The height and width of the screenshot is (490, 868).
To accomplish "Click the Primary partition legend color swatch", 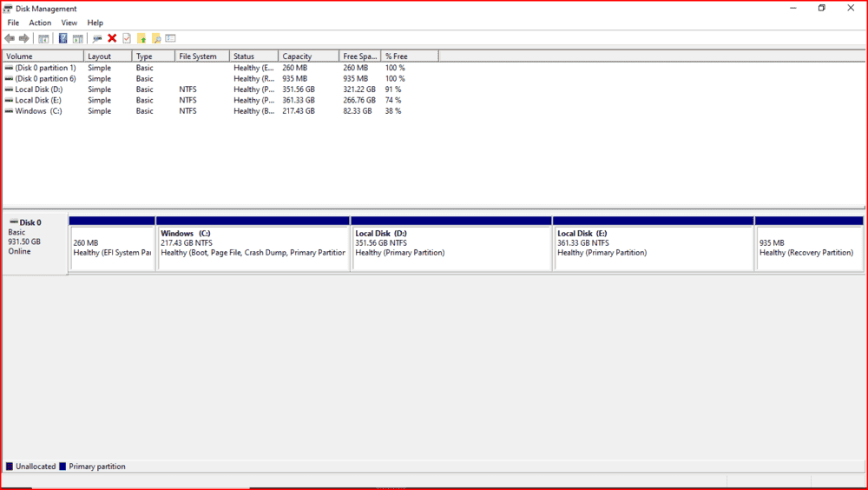I will pyautogui.click(x=62, y=467).
